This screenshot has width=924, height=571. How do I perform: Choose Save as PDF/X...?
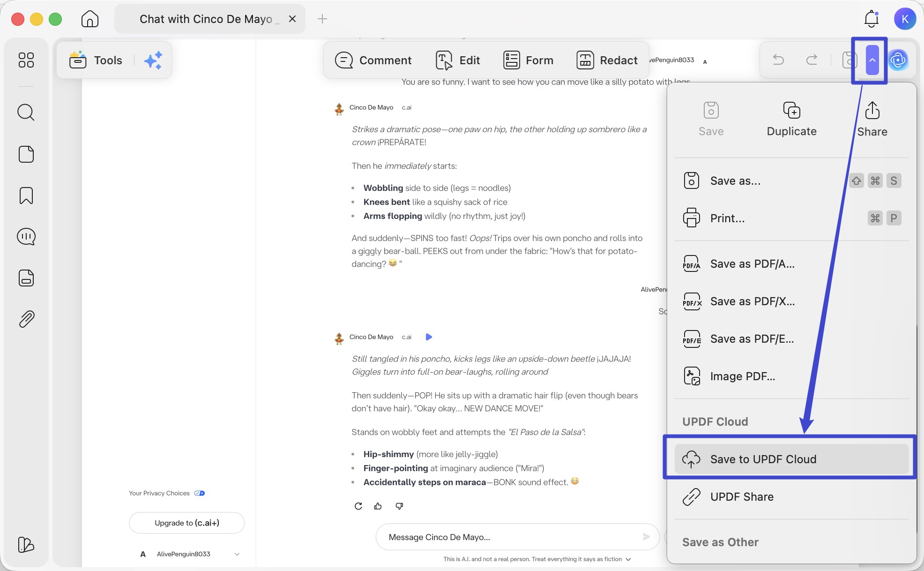(x=791, y=301)
